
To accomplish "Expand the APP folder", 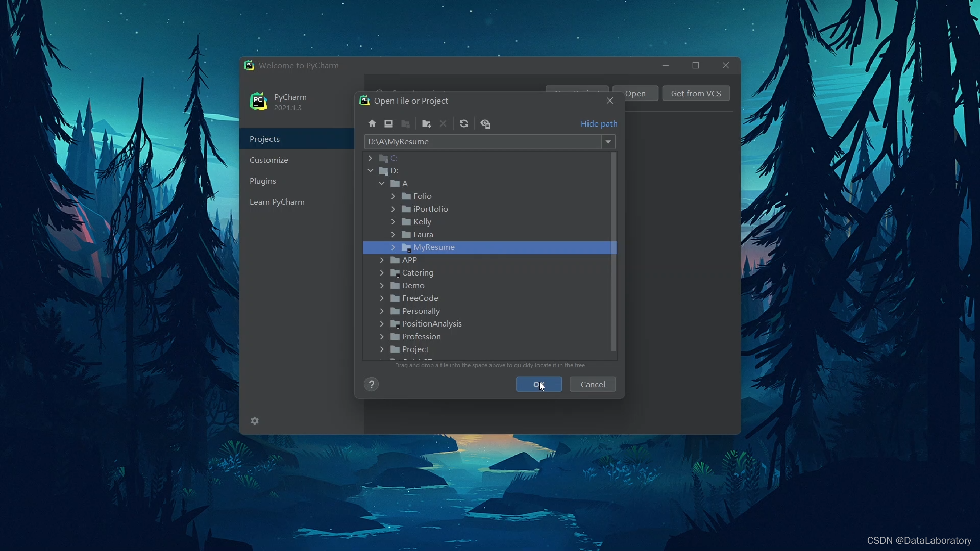I will (382, 260).
